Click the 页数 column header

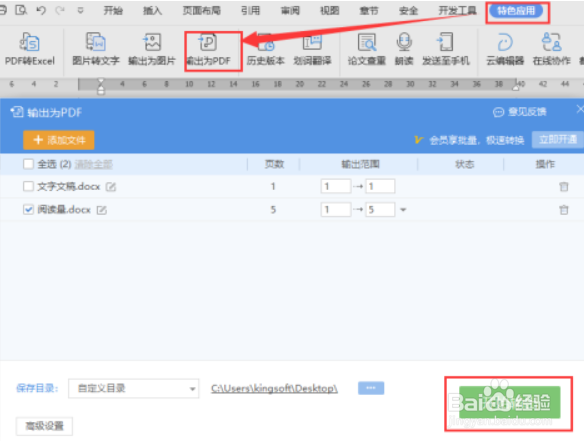coord(274,164)
